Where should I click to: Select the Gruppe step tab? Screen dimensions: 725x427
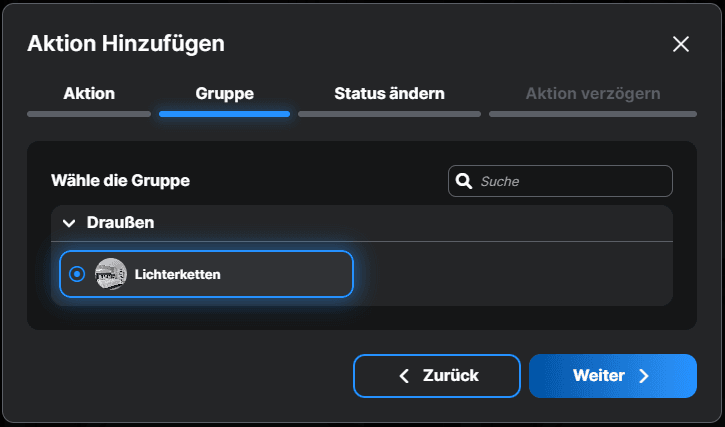click(224, 94)
